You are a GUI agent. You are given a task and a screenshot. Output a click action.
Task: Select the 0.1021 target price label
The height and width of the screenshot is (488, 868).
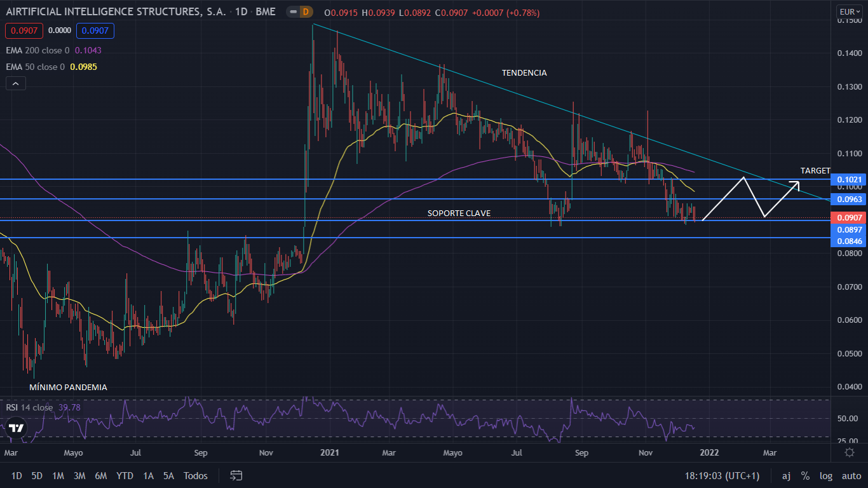(849, 180)
